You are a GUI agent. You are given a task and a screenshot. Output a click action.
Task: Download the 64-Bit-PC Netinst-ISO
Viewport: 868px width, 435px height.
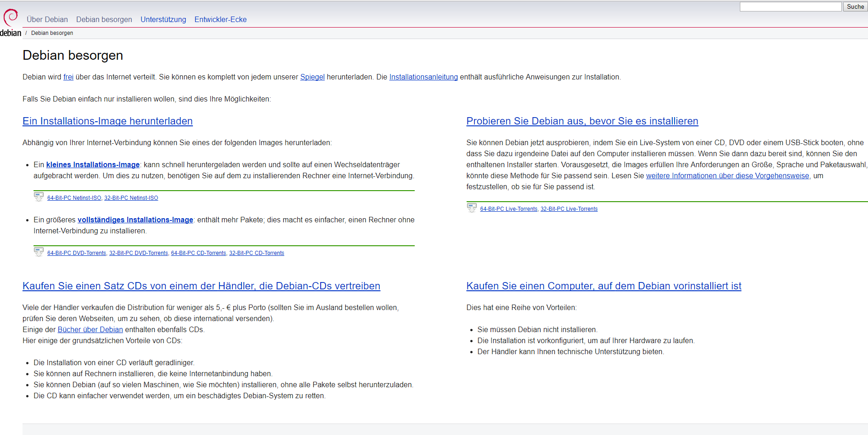pyautogui.click(x=74, y=198)
